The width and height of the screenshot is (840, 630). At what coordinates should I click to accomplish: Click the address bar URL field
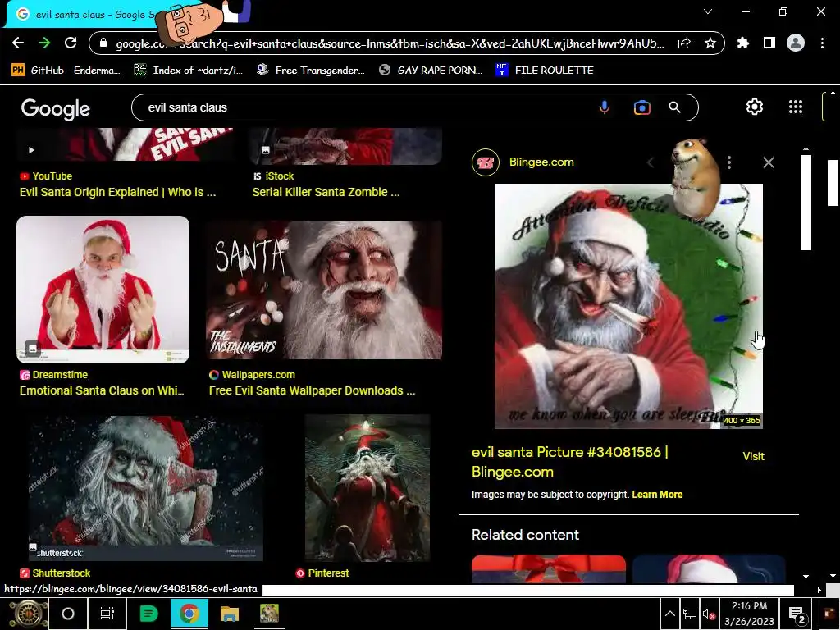(x=390, y=43)
